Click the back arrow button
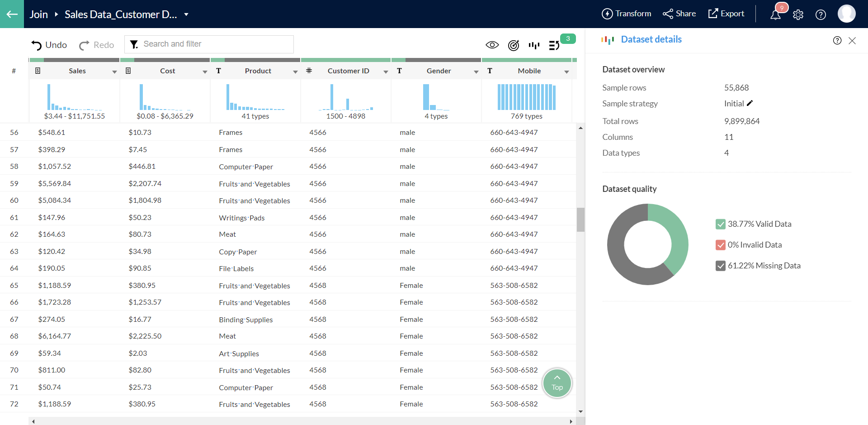This screenshot has height=425, width=868. coord(12,14)
